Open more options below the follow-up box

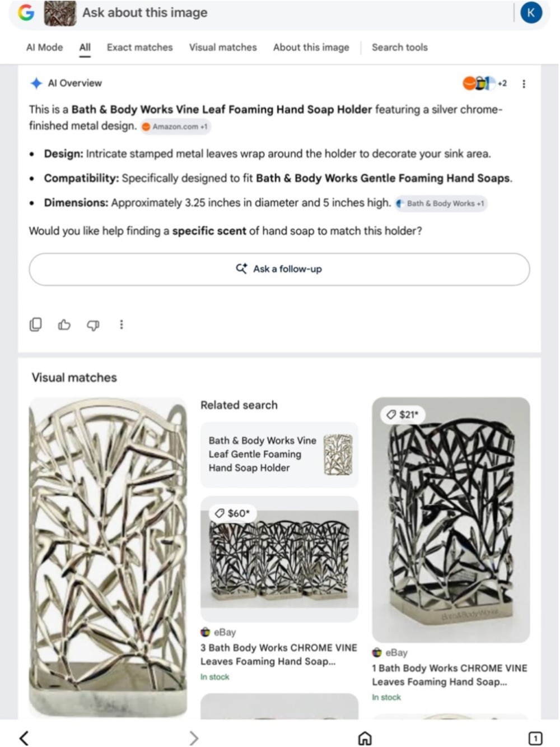[x=121, y=324]
